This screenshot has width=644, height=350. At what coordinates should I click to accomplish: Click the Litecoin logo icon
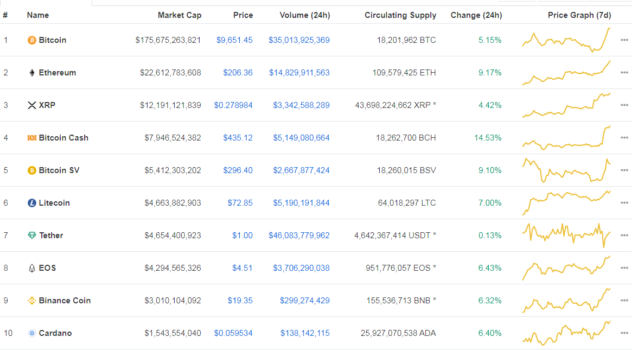click(x=32, y=203)
